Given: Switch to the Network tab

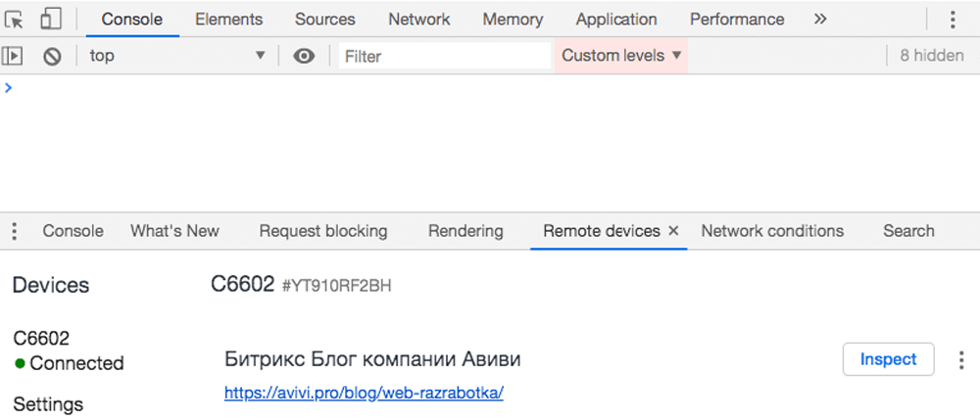Looking at the screenshot, I should coord(418,20).
